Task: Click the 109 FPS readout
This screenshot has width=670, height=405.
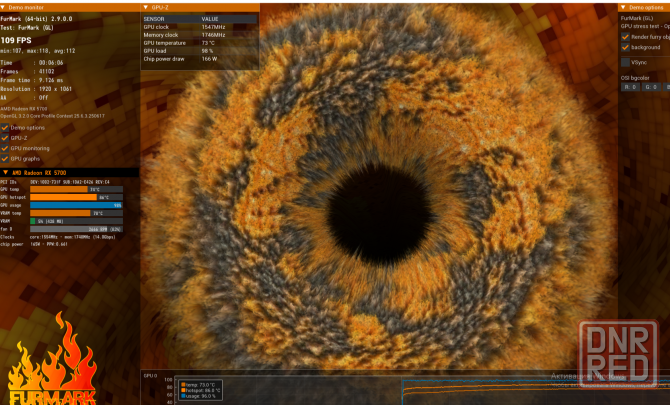Action: 16,40
